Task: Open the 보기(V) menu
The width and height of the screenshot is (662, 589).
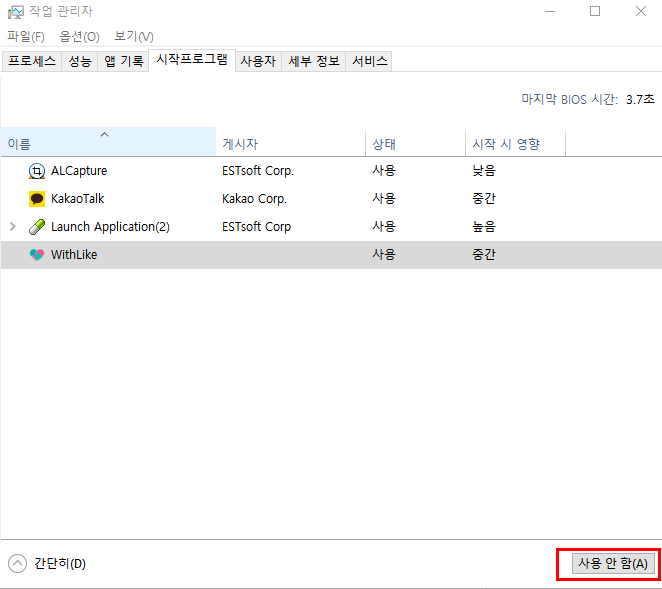Action: coord(134,36)
